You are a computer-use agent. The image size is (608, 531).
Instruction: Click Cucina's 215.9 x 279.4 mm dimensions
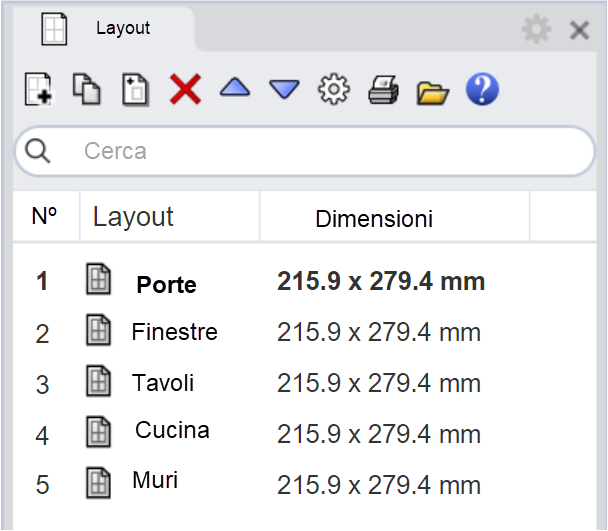point(379,434)
